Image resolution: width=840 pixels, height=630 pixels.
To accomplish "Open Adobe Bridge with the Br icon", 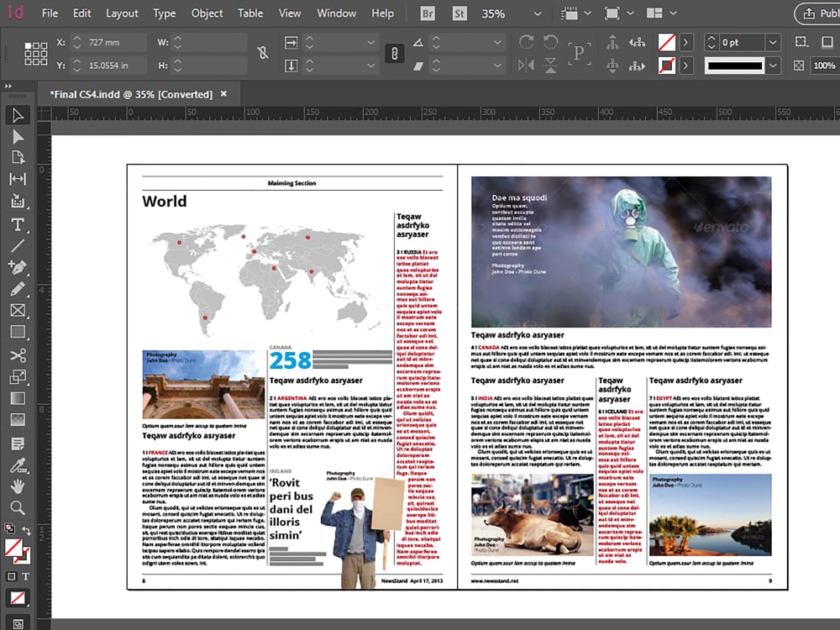I will click(x=428, y=13).
